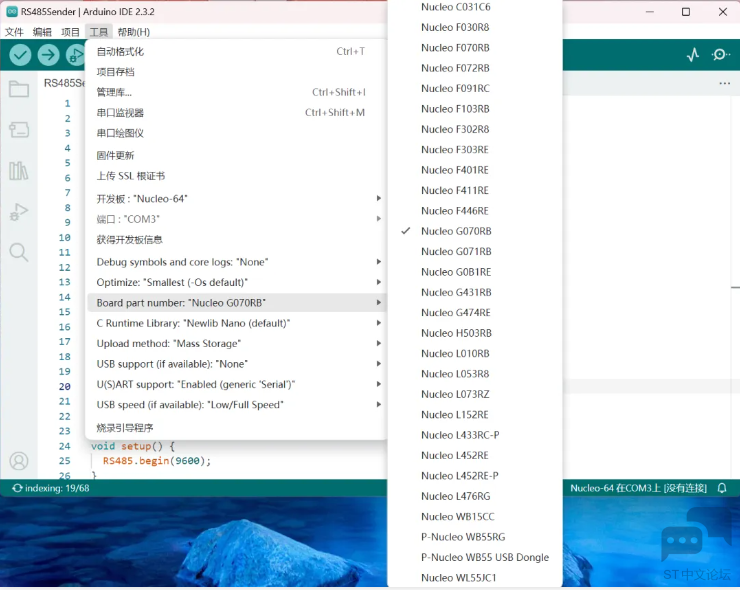Open the 编辑 menu

point(42,32)
